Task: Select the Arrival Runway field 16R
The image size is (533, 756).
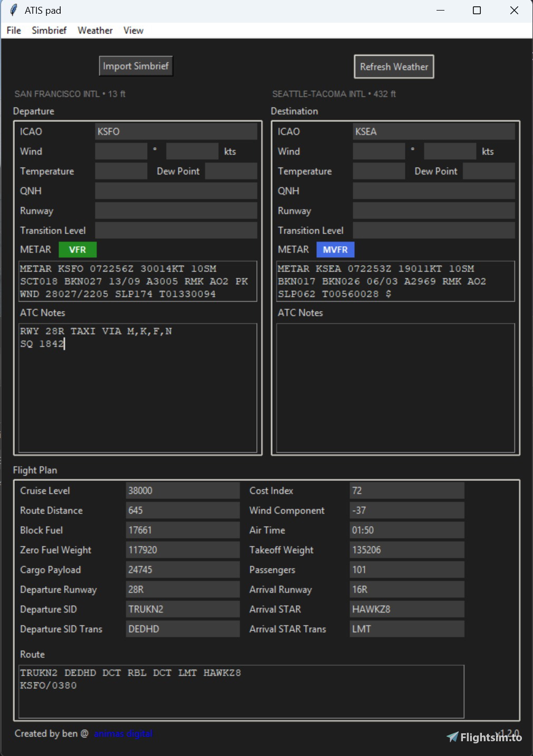Action: click(x=407, y=589)
